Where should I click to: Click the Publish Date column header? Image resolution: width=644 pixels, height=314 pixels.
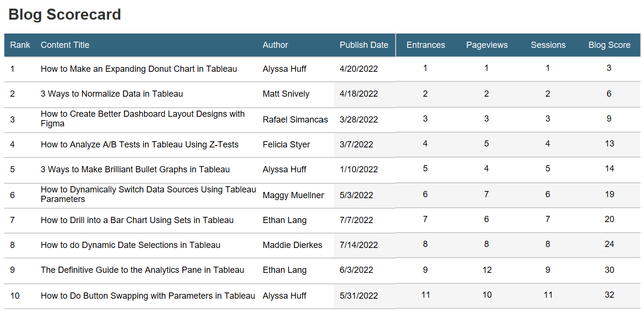364,45
